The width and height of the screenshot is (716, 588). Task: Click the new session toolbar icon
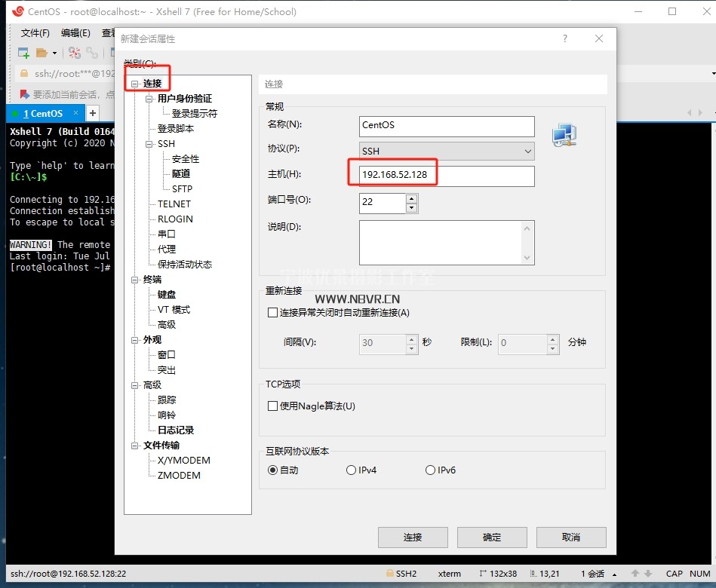click(x=23, y=53)
